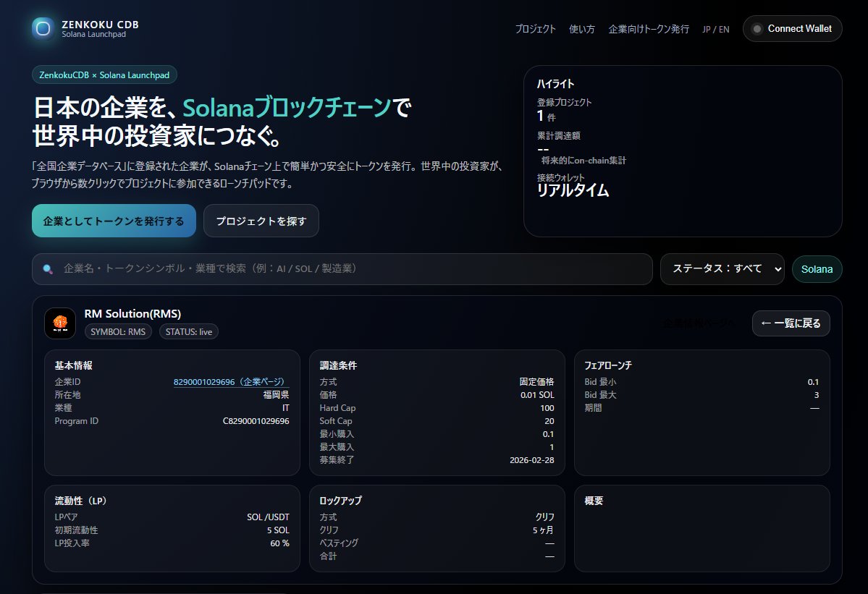
Task: Click the ハイライト panel heading
Action: (556, 84)
